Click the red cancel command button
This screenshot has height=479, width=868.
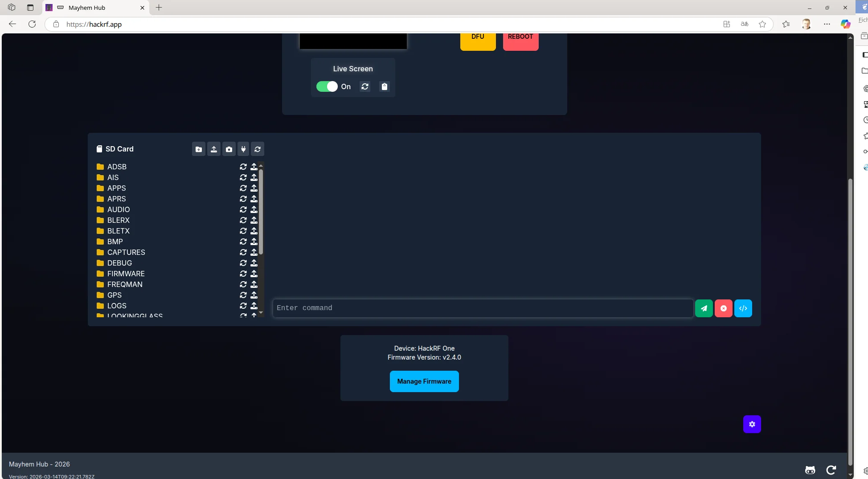pos(724,308)
